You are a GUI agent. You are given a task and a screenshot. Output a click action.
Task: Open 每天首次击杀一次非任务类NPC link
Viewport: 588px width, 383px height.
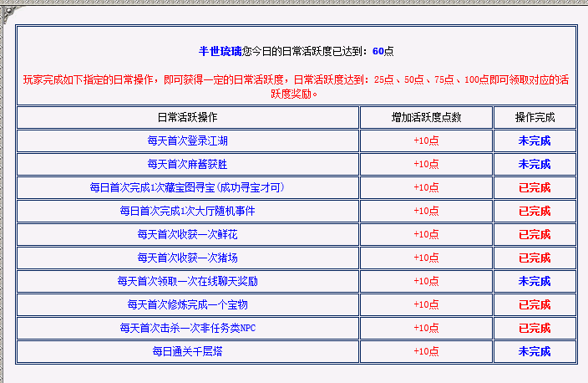187,328
